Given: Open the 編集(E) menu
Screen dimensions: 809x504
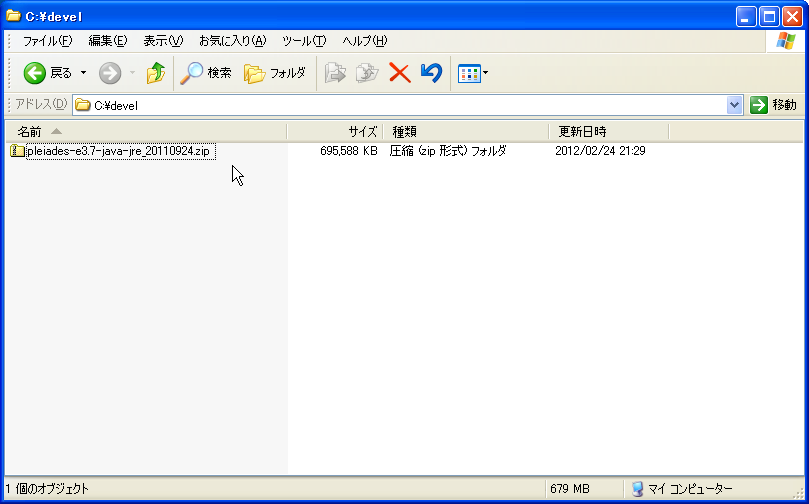Looking at the screenshot, I should point(108,41).
